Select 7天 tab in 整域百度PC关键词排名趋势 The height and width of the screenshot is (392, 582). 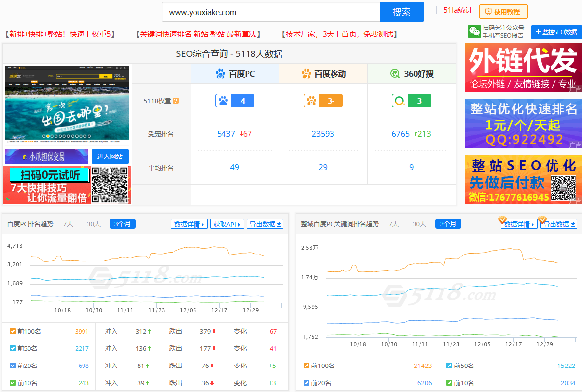point(394,224)
